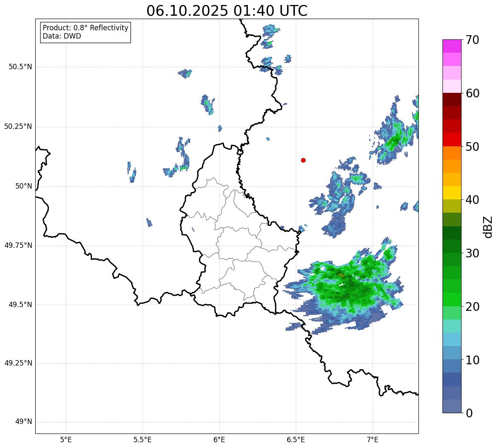498x448 pixels.
Task: Click the red station marker dot
Action: 303,160
